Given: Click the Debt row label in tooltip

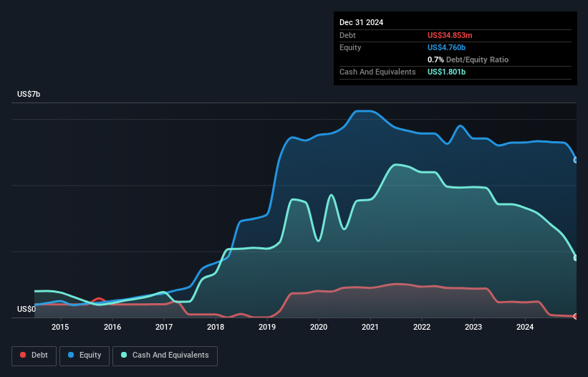Looking at the screenshot, I should [x=347, y=35].
